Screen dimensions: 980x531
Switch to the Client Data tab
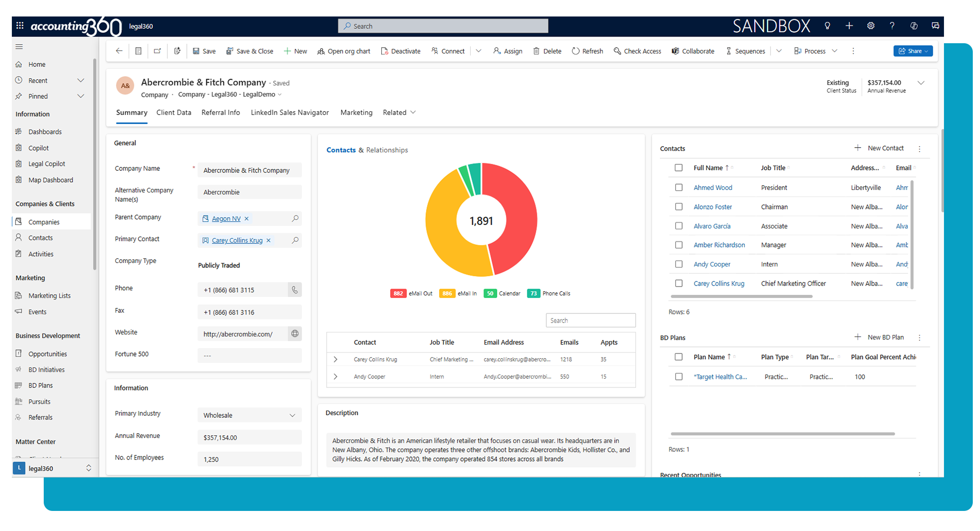[x=173, y=113]
